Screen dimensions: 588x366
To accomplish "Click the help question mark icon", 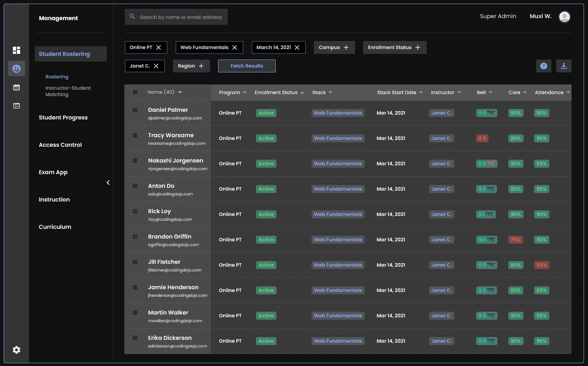I will pos(544,66).
